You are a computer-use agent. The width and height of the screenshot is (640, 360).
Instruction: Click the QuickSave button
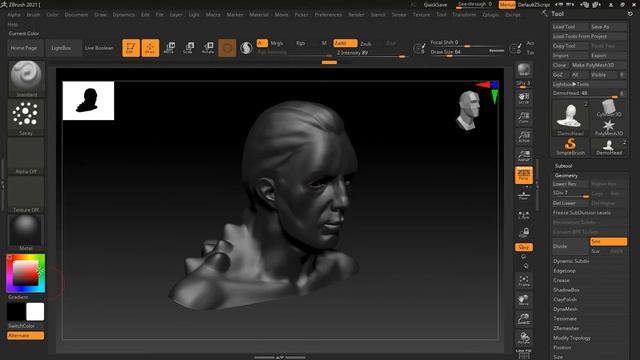click(x=435, y=5)
